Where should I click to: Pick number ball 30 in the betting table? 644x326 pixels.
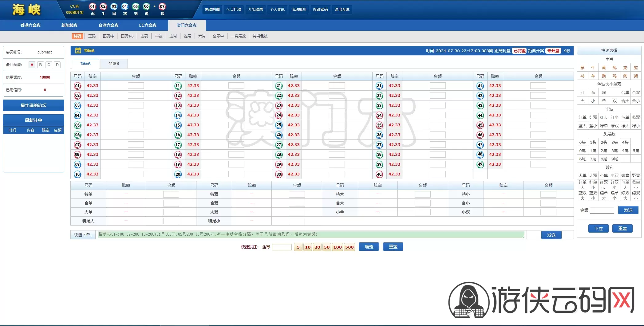(x=279, y=174)
